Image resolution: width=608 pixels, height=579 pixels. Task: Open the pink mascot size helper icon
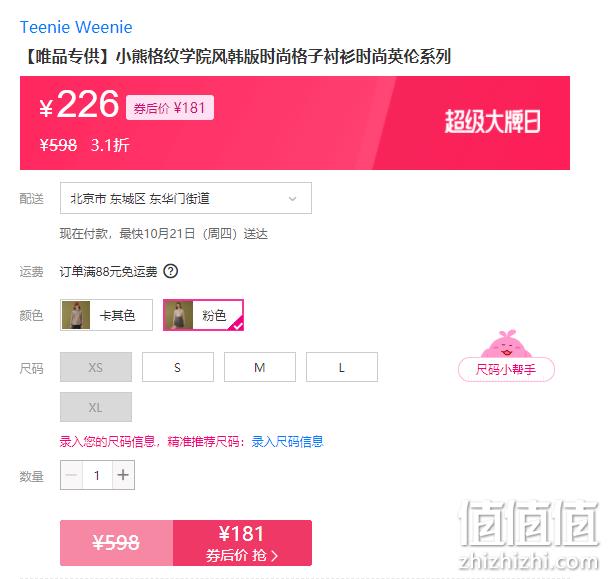click(x=506, y=344)
